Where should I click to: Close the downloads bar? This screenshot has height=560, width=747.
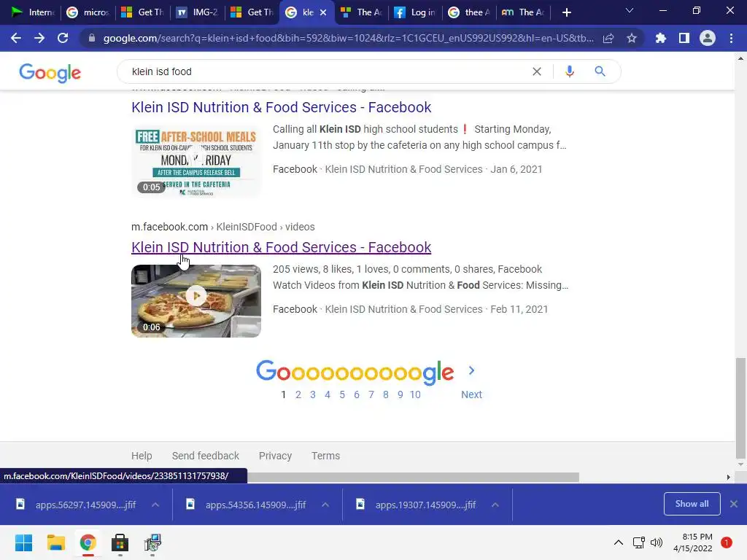click(734, 504)
